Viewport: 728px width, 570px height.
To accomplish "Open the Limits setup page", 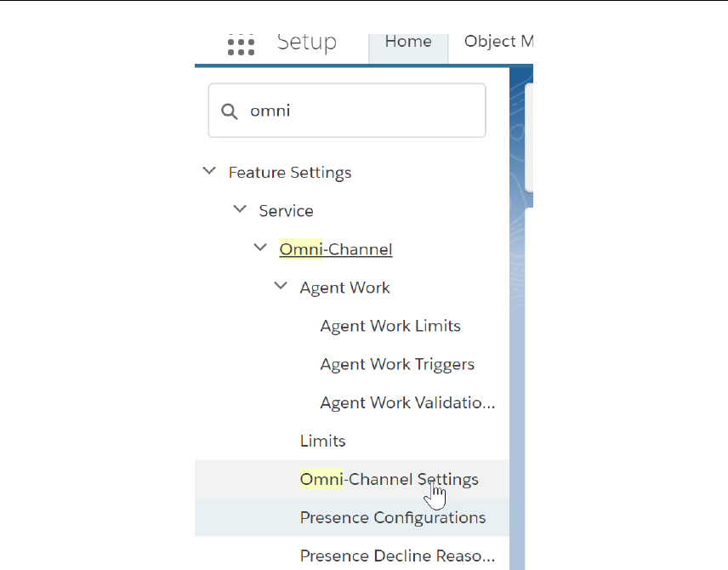I will [x=322, y=441].
